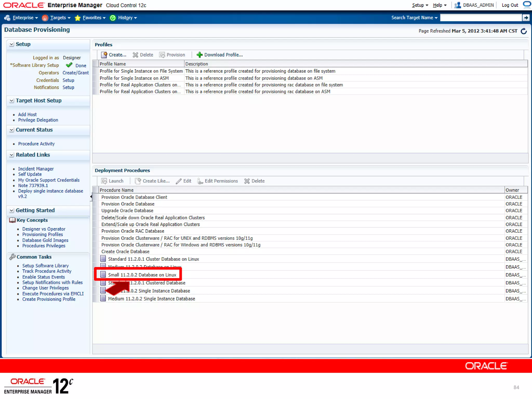Open the Targets menu
This screenshot has height=399, width=532.
pyautogui.click(x=58, y=18)
